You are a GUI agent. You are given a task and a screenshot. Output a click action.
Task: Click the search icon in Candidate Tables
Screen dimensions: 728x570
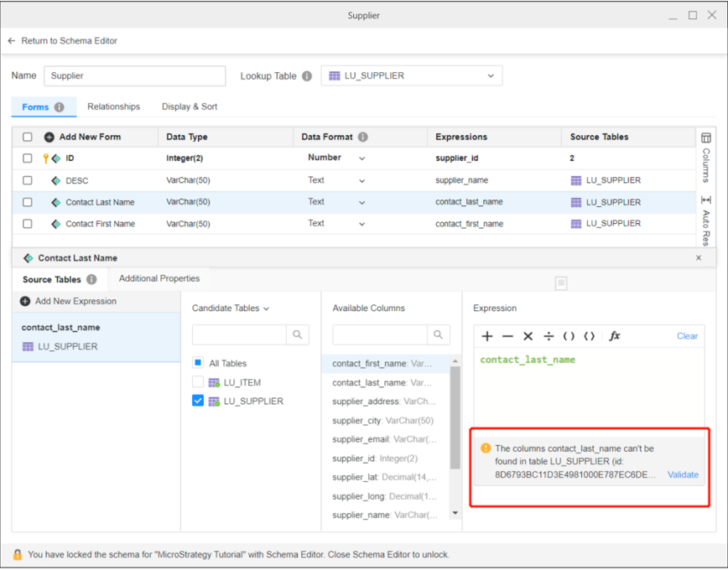(x=298, y=334)
